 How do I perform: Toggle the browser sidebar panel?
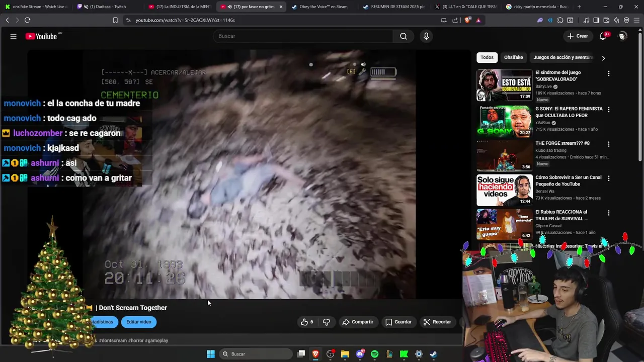(x=596, y=20)
